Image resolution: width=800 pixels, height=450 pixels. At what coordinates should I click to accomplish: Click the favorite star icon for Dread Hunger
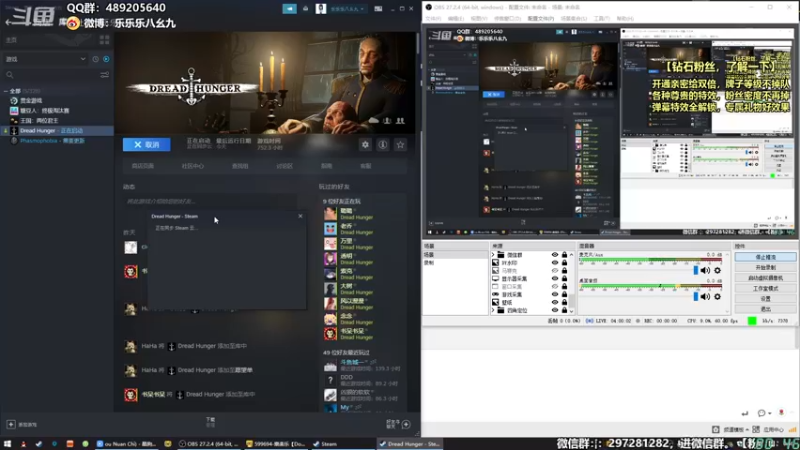click(401, 145)
